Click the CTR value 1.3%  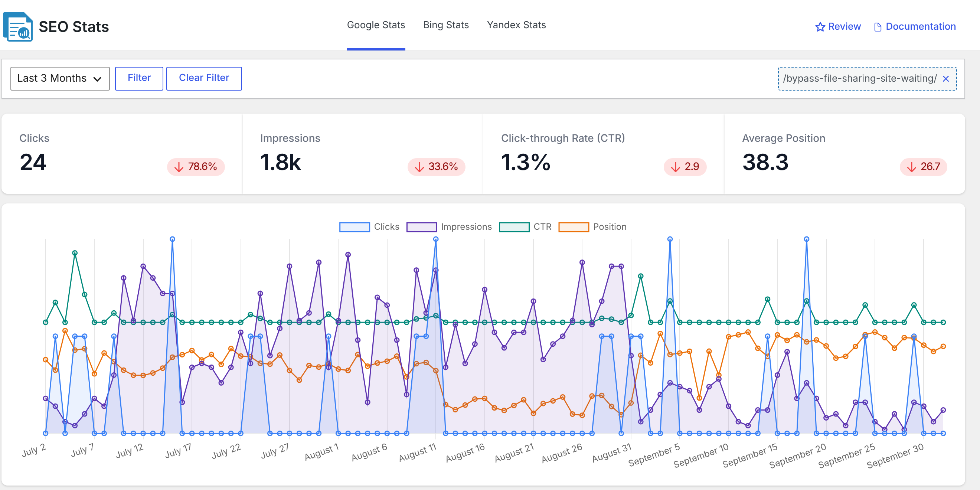526,162
